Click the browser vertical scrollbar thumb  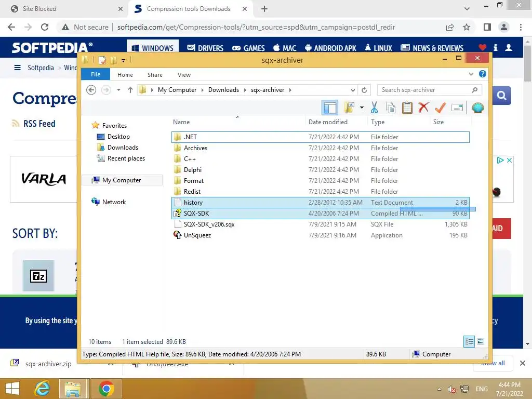pos(527,63)
